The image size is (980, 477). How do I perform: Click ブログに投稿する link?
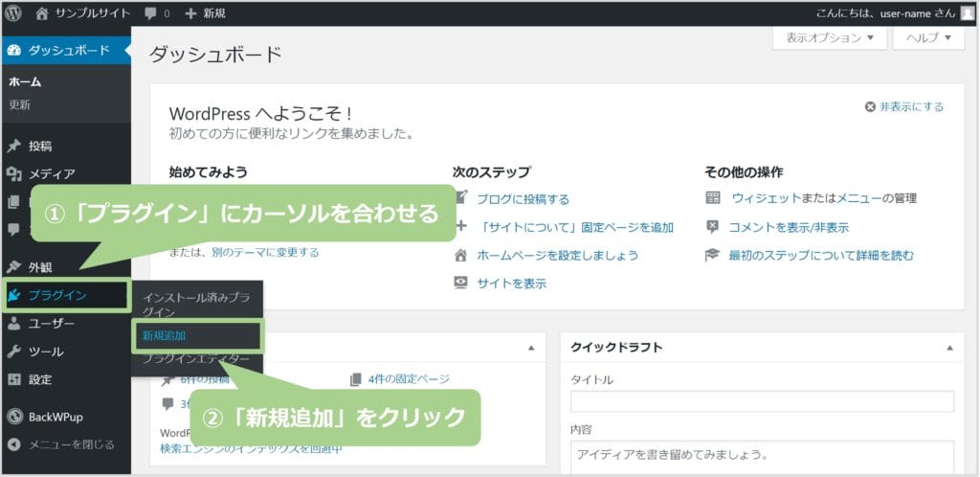(x=523, y=199)
